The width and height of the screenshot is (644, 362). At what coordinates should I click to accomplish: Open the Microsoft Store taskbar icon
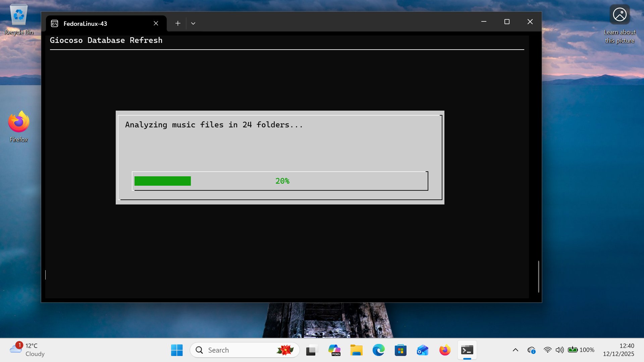400,350
